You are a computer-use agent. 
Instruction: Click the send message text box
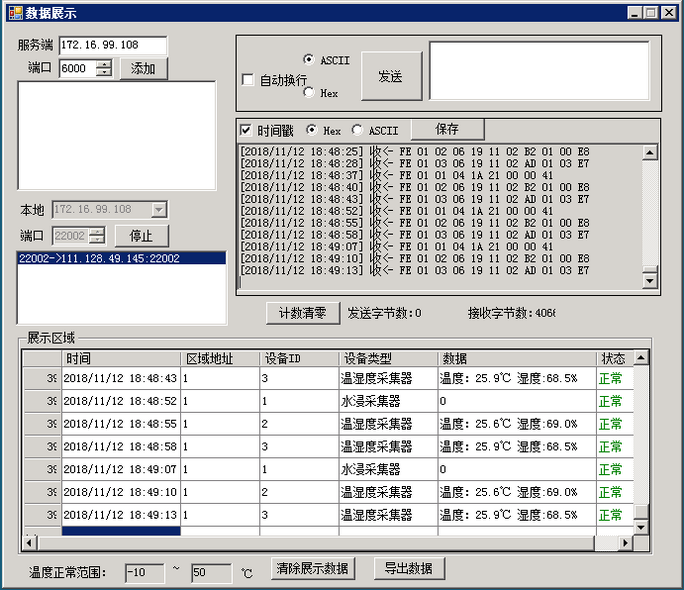click(539, 70)
